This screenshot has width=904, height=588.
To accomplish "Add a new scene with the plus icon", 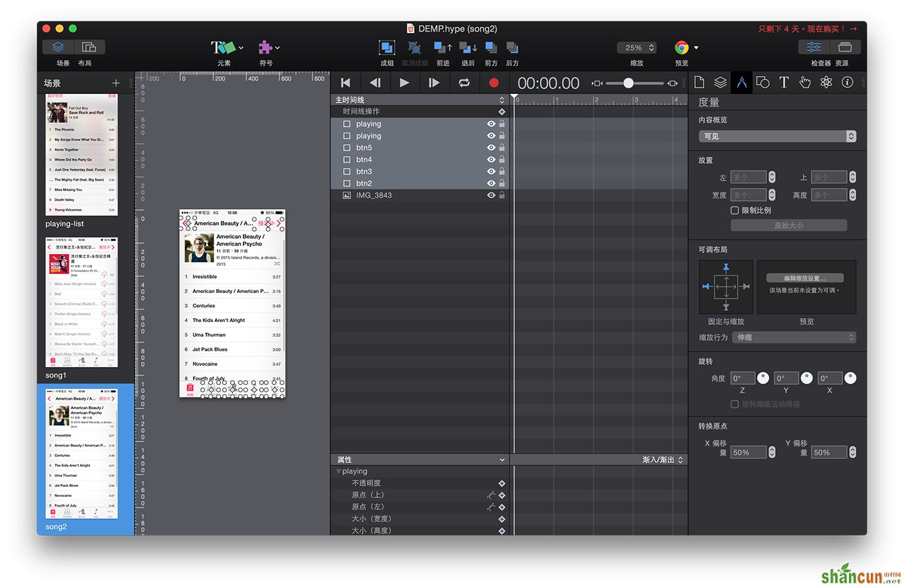I will [x=116, y=83].
